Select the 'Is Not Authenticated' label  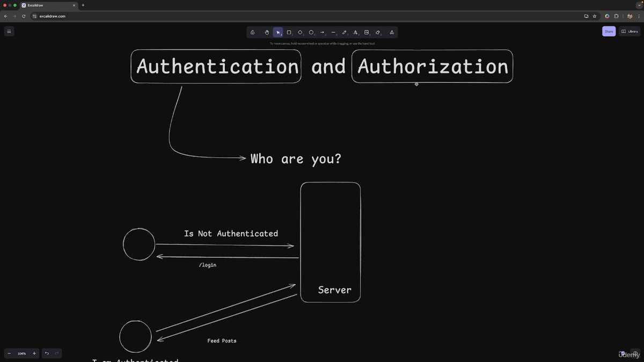(x=231, y=234)
